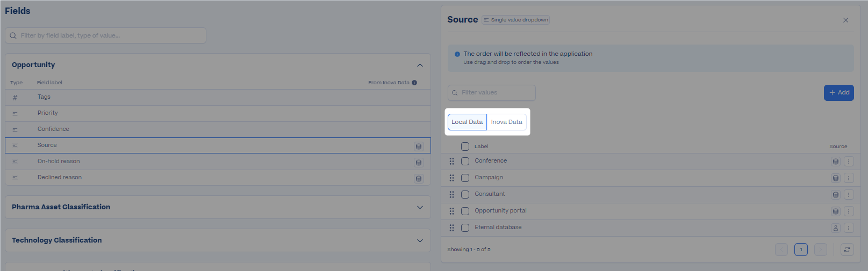The width and height of the screenshot is (868, 271).
Task: Collapse the Opportunity section
Action: (420, 65)
